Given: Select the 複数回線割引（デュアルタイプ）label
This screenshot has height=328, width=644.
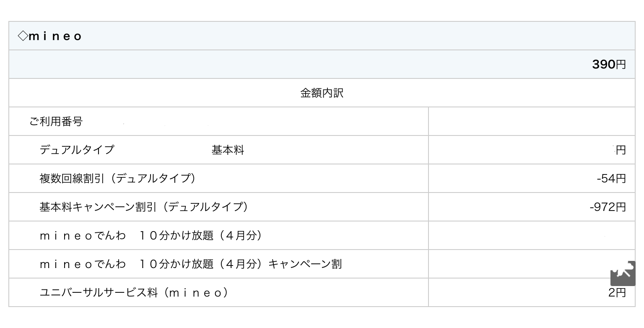Looking at the screenshot, I should [x=118, y=179].
